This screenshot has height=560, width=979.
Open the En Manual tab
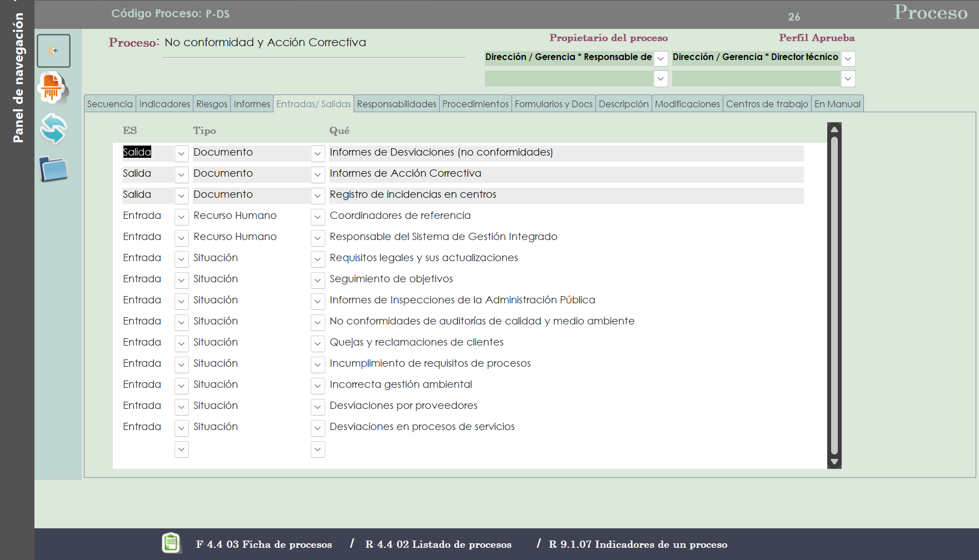837,104
